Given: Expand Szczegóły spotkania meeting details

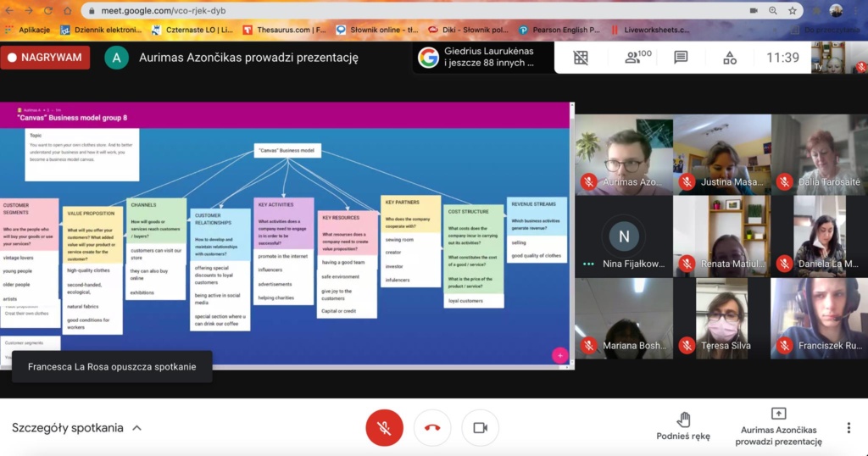Looking at the screenshot, I should point(76,428).
